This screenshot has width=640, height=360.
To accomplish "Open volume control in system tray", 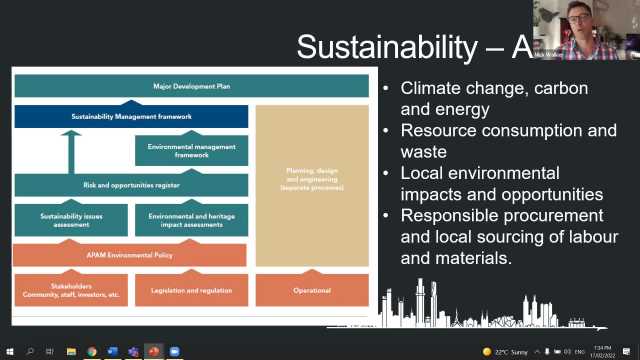I will click(x=568, y=352).
